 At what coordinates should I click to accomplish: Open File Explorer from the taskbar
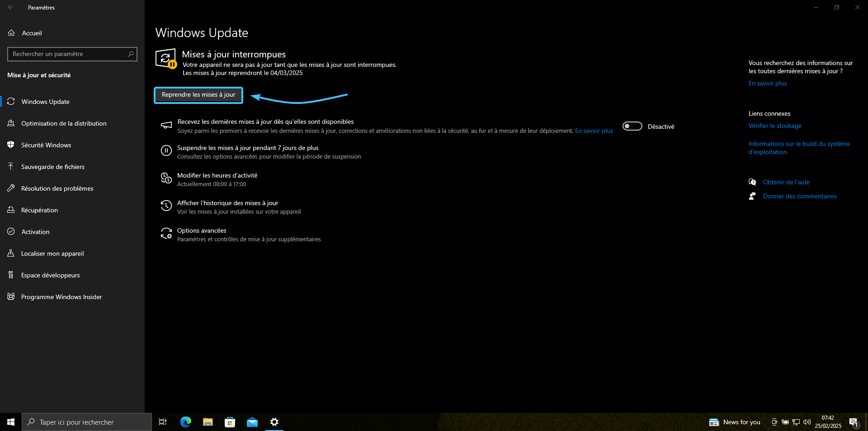coord(208,422)
